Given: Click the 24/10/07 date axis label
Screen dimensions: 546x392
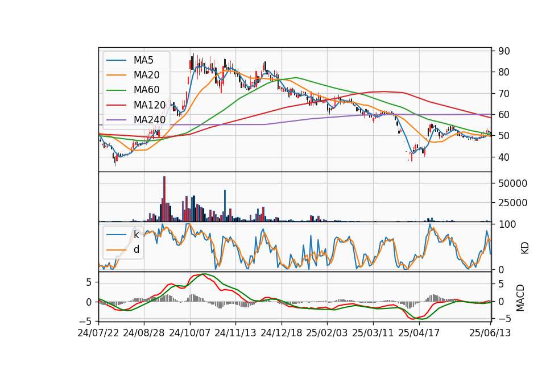Looking at the screenshot, I should point(190,333).
